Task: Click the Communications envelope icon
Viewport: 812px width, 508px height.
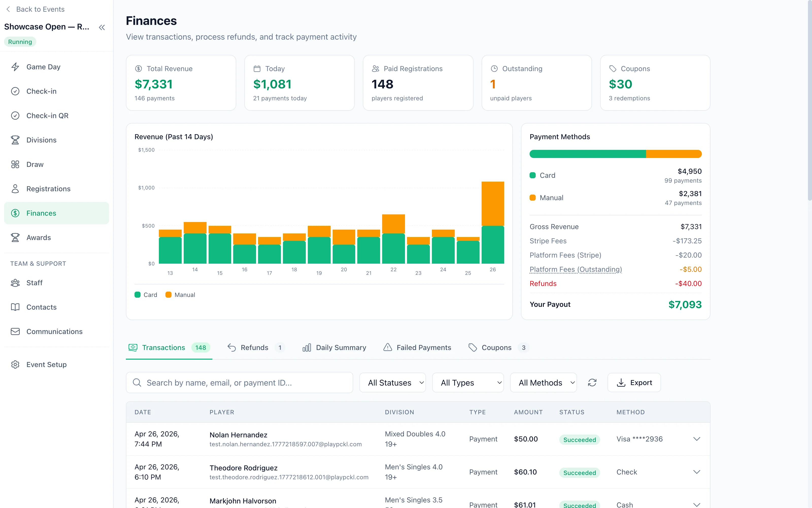Action: tap(15, 332)
